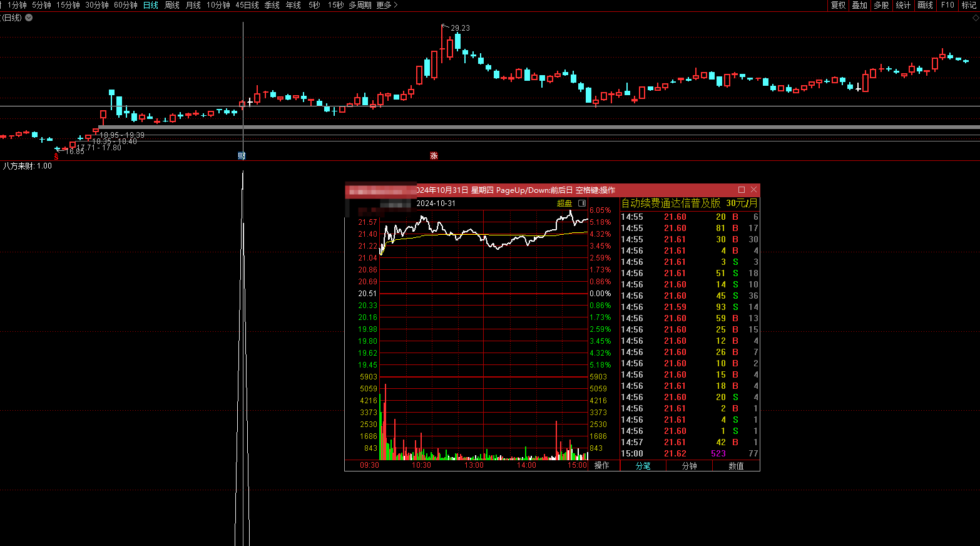Open the F10 company info
This screenshot has width=980, height=546.
[x=947, y=5]
